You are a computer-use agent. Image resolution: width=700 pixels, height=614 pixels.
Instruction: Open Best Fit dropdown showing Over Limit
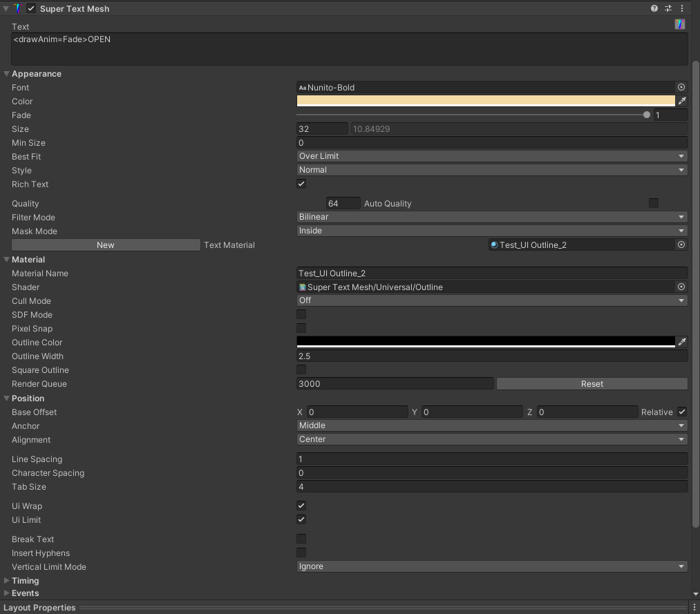pyautogui.click(x=492, y=156)
